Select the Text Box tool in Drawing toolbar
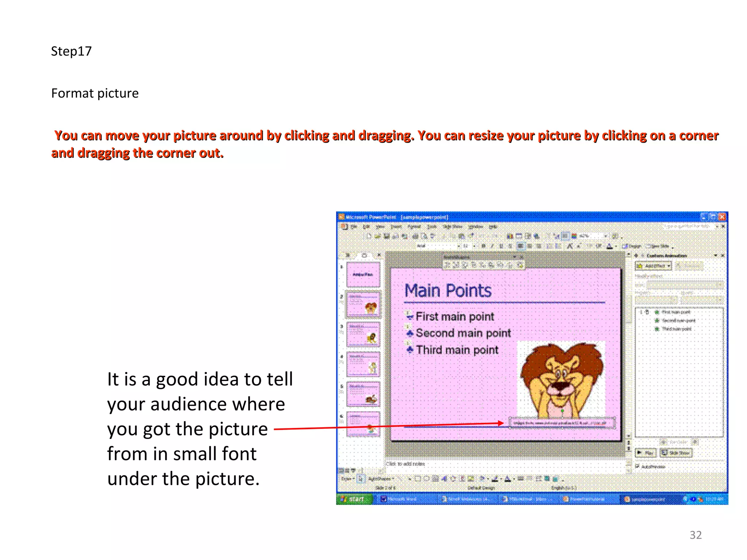This screenshot has width=747, height=560. click(x=435, y=479)
